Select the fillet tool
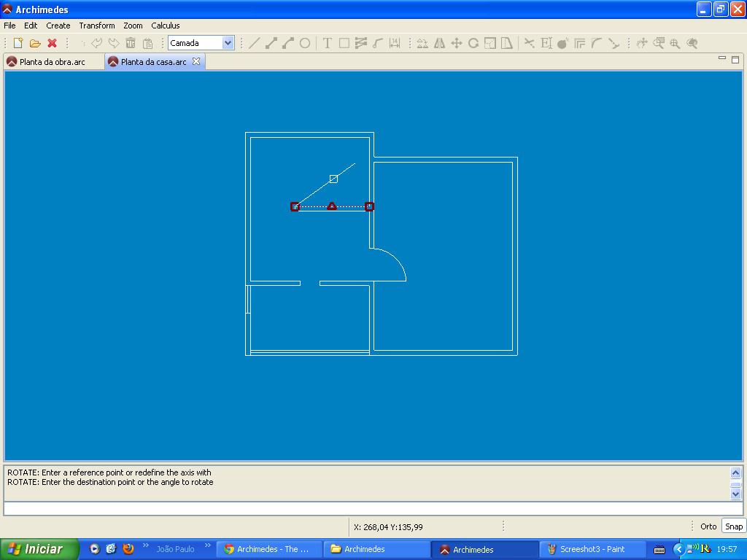 (597, 43)
